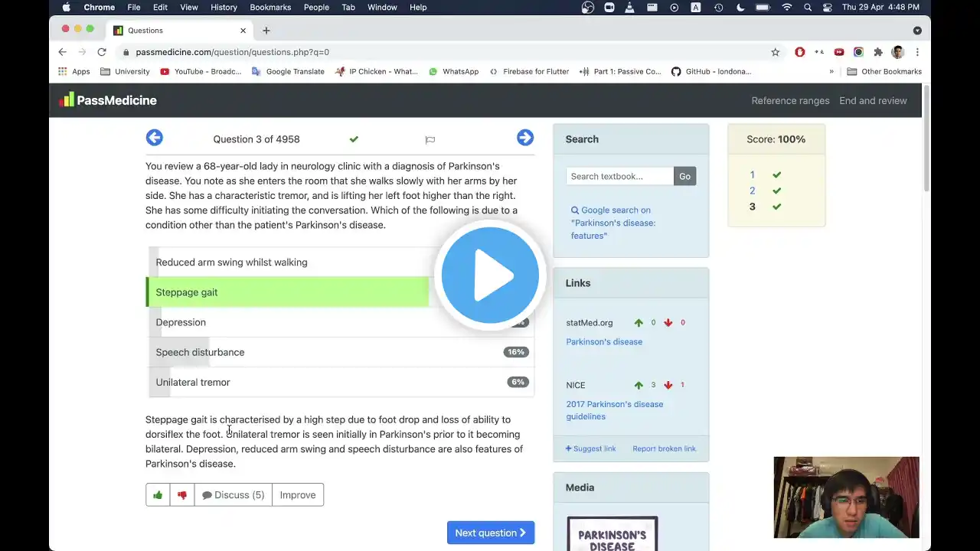Go to the next question arrow icon
This screenshot has width=980, height=551.
(524, 138)
